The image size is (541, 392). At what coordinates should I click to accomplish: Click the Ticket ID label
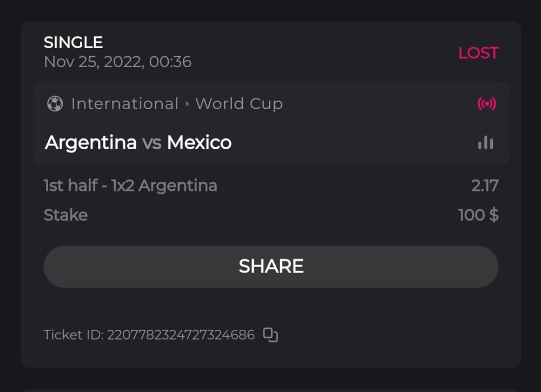tap(73, 335)
